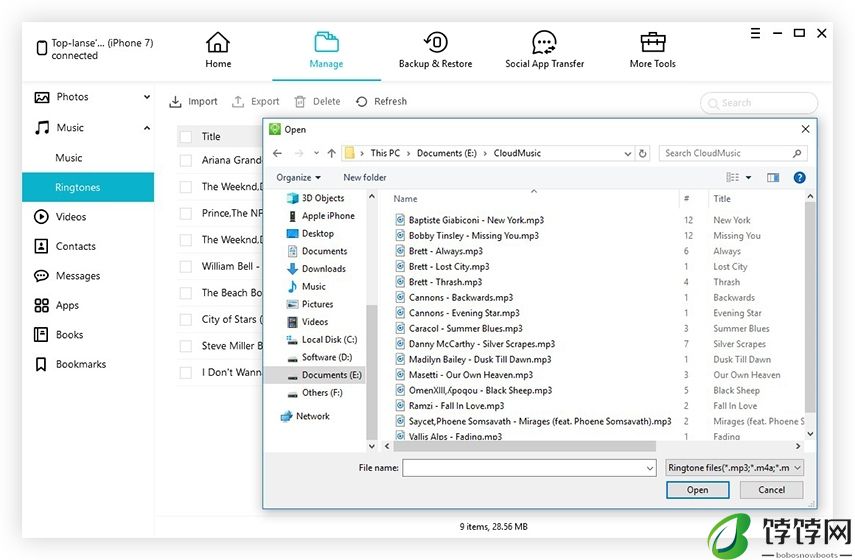Check the Prince,The NP row checkbox
Image resolution: width=855 pixels, height=560 pixels.
coord(186,213)
